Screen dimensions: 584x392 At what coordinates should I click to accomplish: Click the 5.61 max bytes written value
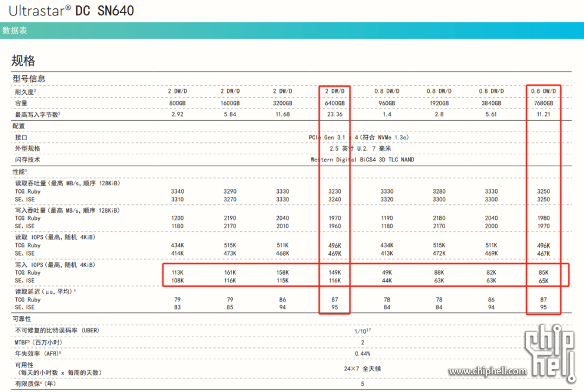[x=491, y=114]
